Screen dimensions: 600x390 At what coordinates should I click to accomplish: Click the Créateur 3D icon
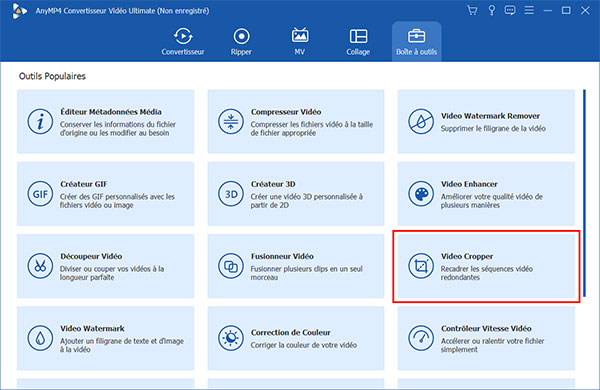coord(230,194)
